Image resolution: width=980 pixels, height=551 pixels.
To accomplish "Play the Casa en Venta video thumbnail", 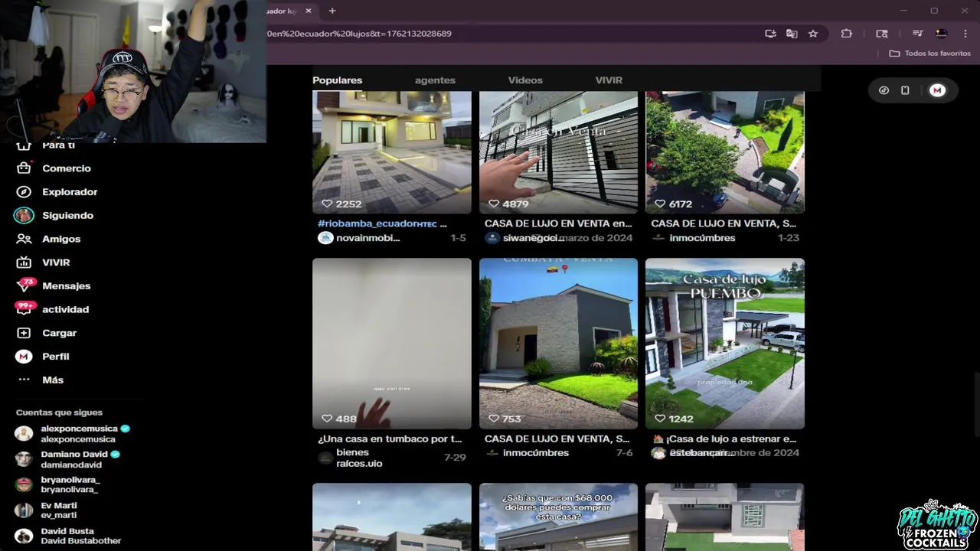I will [558, 152].
